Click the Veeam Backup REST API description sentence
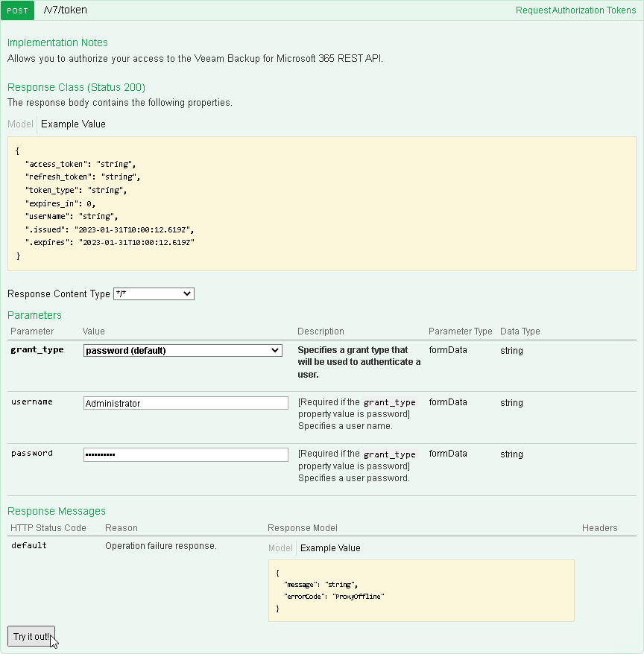This screenshot has width=644, height=654. point(195,58)
